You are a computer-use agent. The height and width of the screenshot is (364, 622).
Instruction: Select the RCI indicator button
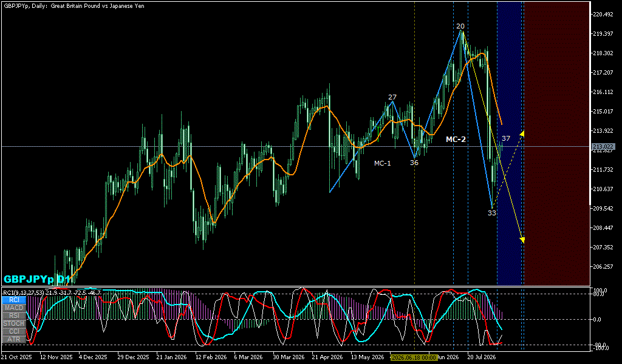click(x=14, y=300)
